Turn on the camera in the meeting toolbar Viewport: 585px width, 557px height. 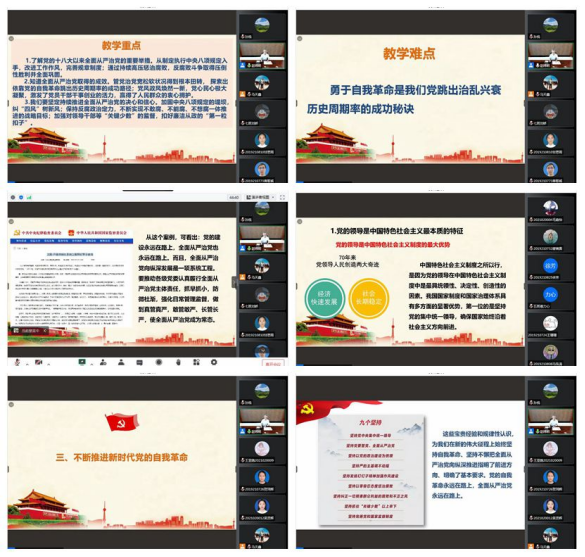point(38,362)
